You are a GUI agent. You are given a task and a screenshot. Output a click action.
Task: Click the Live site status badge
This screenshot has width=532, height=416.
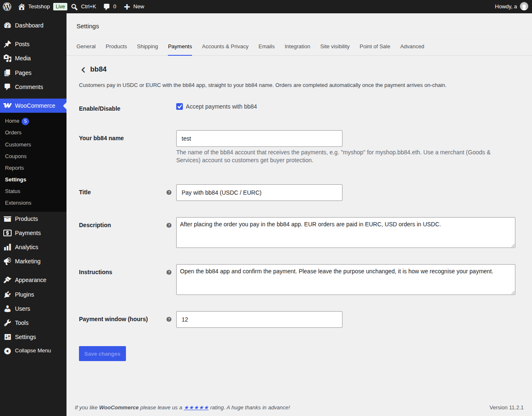[60, 7]
